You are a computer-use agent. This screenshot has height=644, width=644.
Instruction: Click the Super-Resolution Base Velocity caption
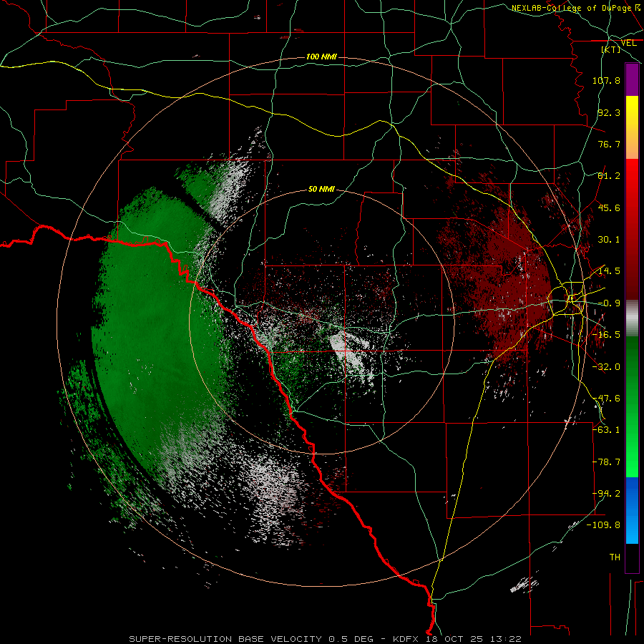click(326, 639)
